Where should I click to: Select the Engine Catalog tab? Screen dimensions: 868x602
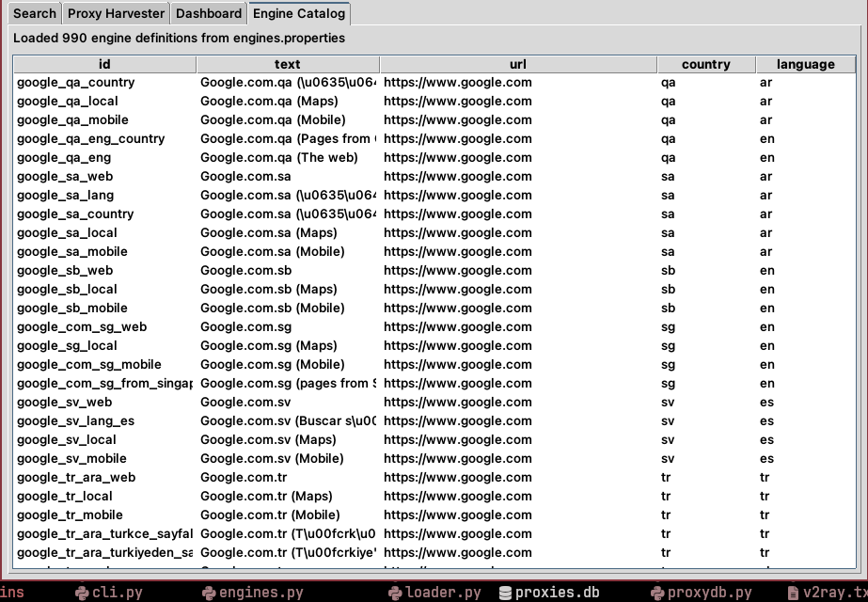pos(299,13)
